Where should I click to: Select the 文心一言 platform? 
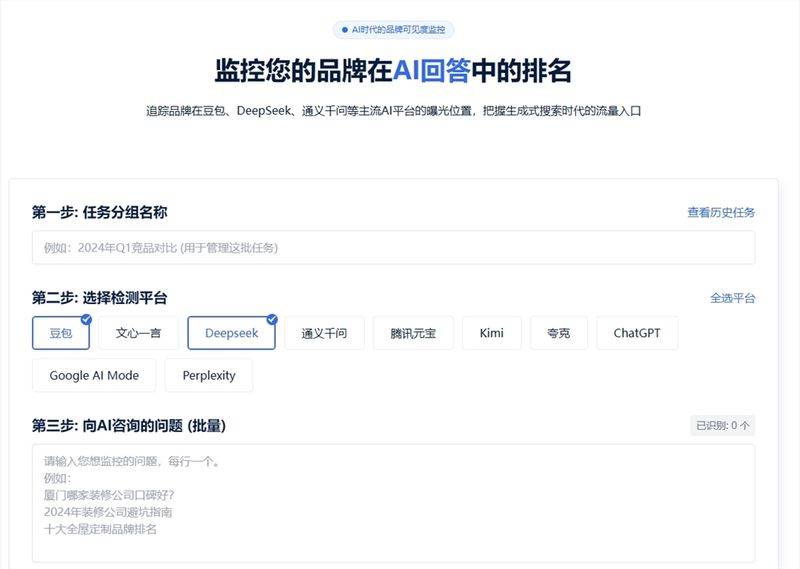(x=138, y=333)
